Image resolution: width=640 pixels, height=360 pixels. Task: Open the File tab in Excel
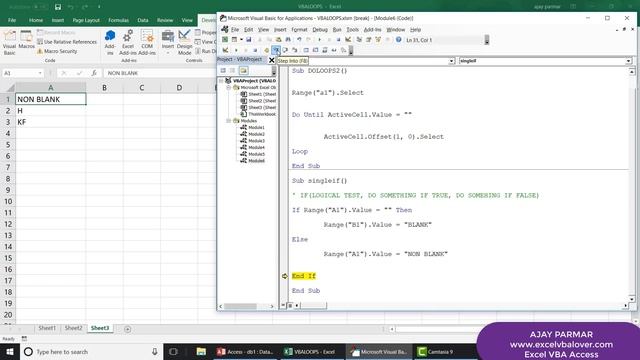tap(12, 20)
